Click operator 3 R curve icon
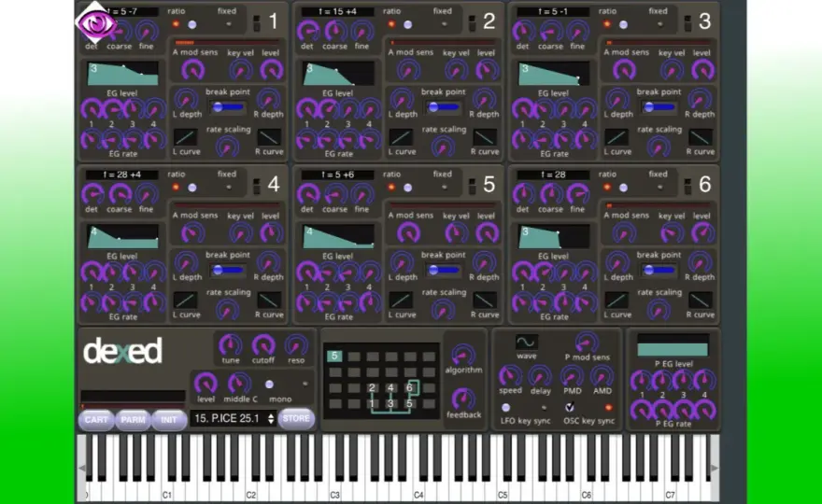Image resolution: width=822 pixels, height=504 pixels. [x=700, y=137]
